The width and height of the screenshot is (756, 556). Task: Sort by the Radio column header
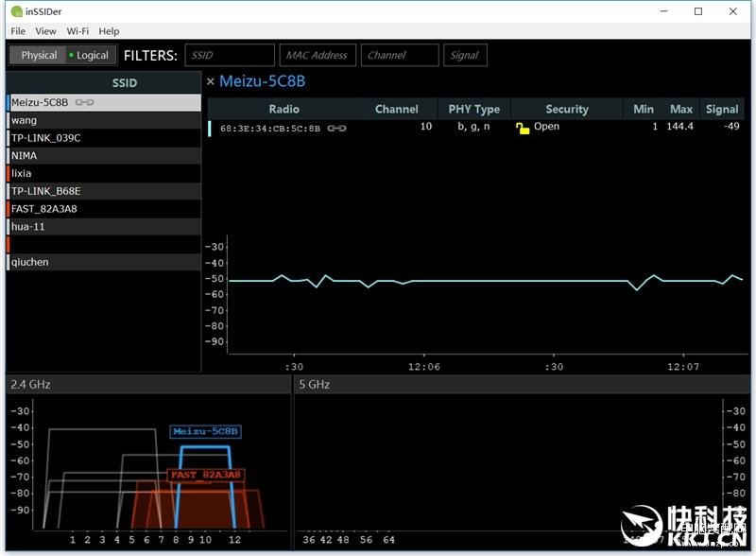284,109
